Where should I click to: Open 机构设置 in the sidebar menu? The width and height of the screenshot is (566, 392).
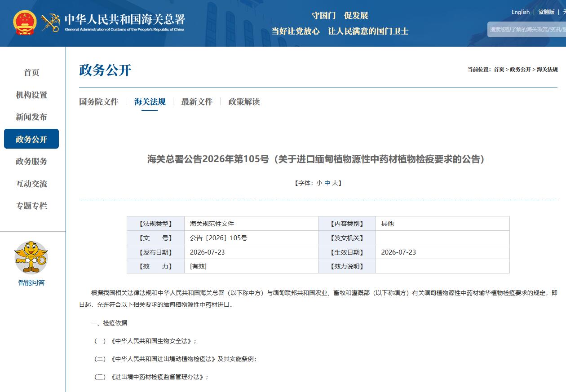point(31,95)
